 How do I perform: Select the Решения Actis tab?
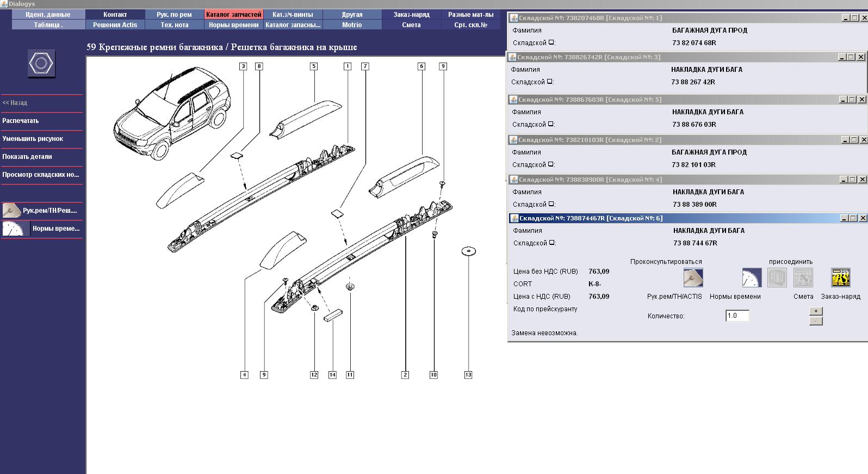pos(115,25)
